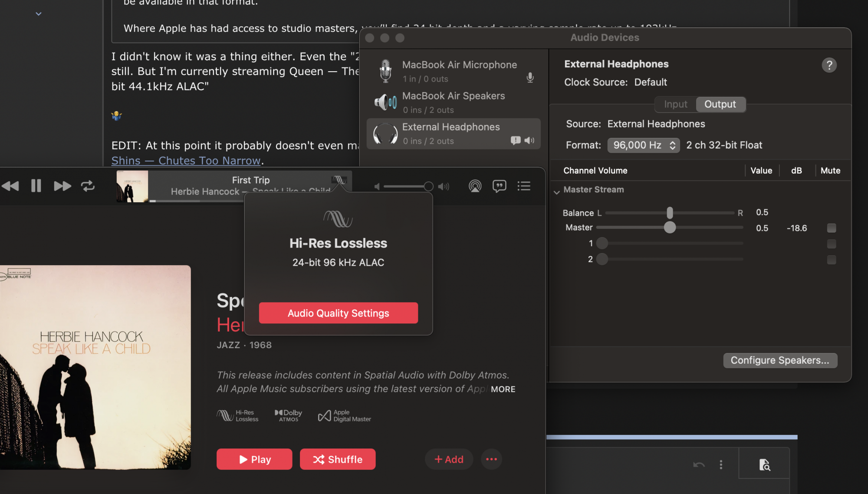Show lyrics panel
The height and width of the screenshot is (494, 868).
click(499, 186)
